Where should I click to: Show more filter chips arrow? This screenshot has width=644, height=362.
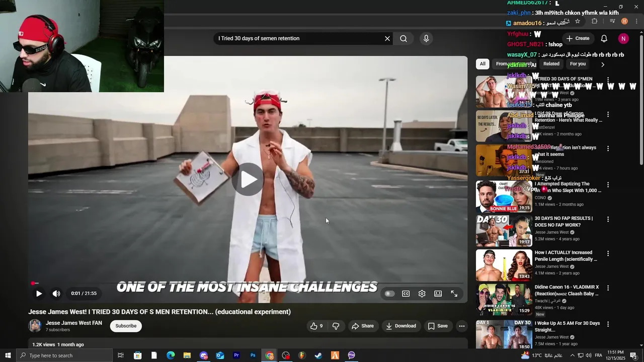point(603,64)
